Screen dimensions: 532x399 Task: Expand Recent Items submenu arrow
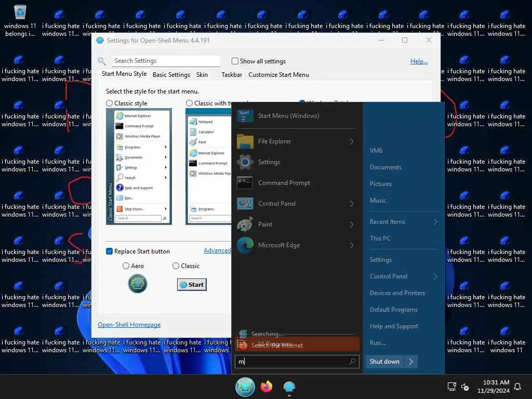coord(435,222)
